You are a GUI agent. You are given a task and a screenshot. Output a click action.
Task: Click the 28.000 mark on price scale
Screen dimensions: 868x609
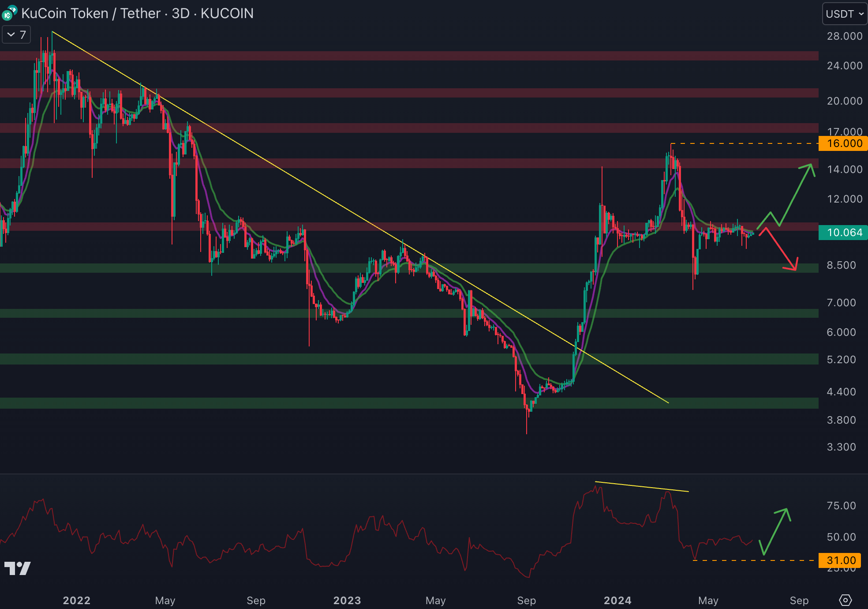point(844,36)
